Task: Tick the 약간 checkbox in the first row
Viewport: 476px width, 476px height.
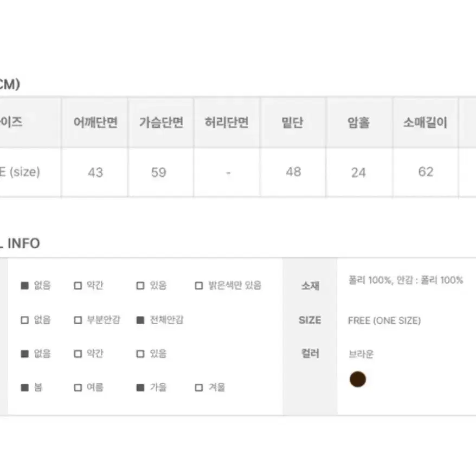Action: 78,286
